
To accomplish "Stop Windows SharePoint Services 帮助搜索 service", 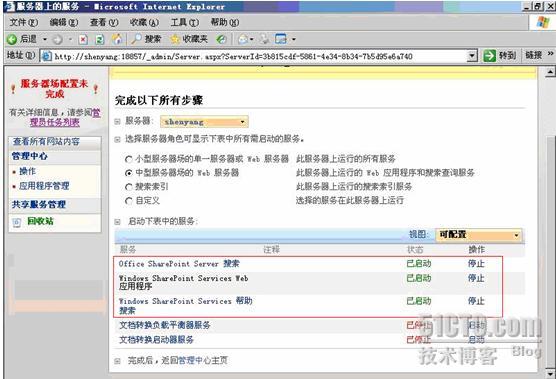I will point(476,301).
